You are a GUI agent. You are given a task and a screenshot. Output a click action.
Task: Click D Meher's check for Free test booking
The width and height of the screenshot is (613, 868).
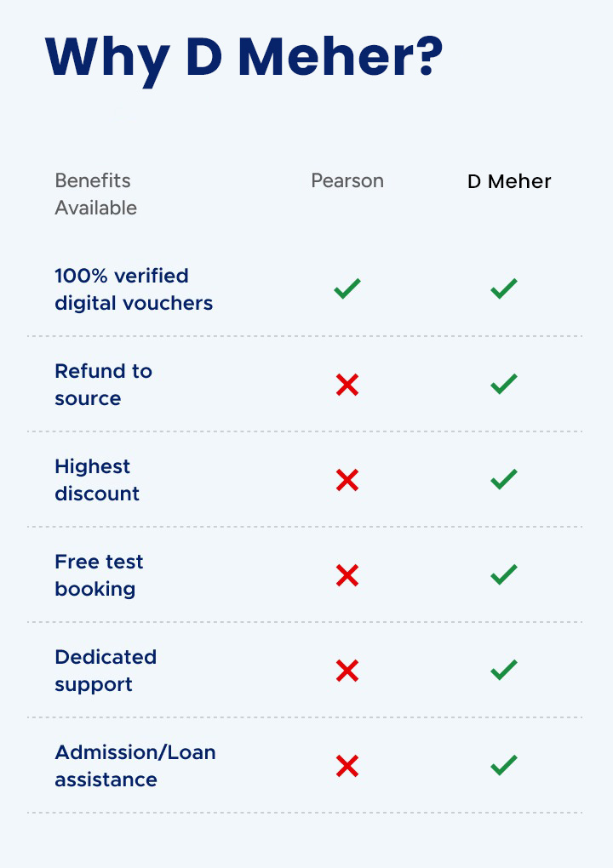(504, 575)
